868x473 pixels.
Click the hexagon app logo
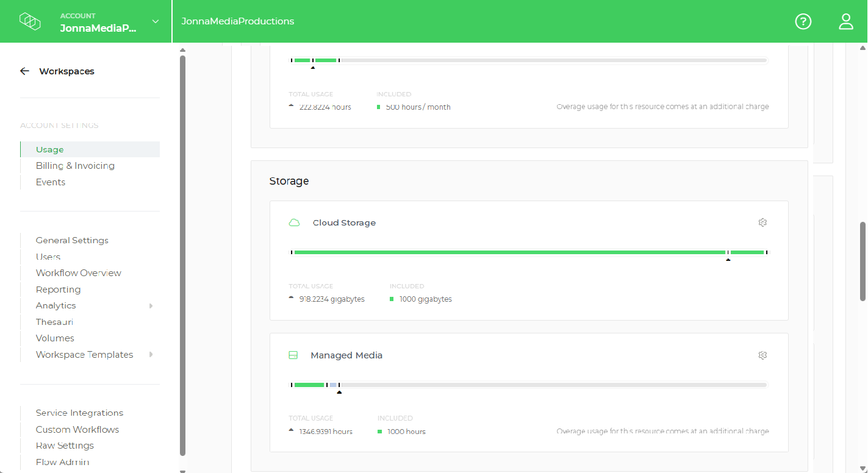click(x=30, y=21)
